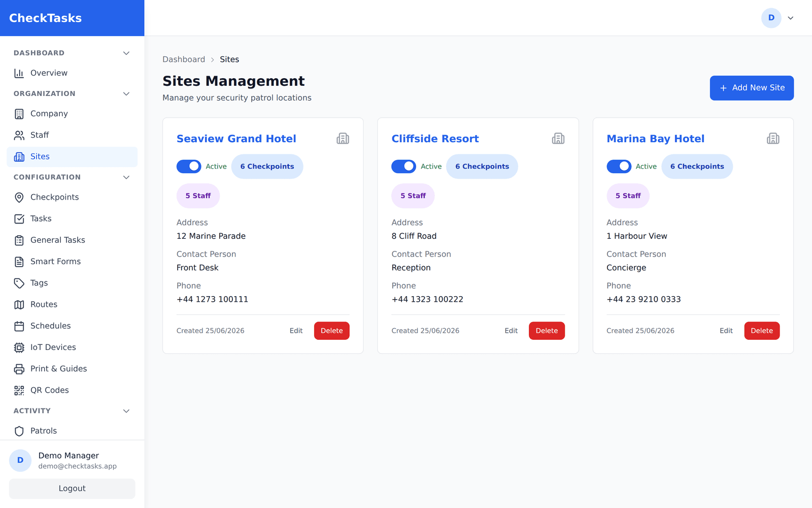Click the Print & Guides printer icon

pos(19,369)
